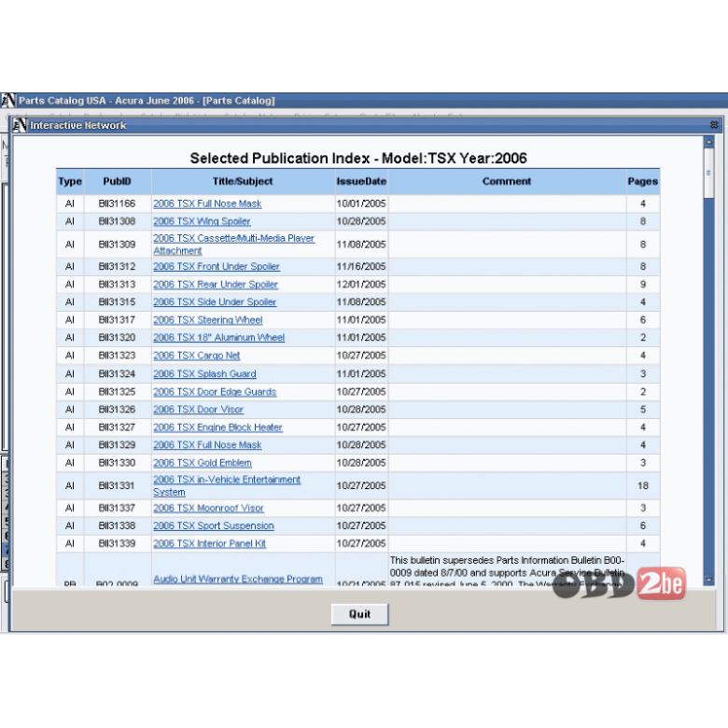Open 2006 TSX Moonroof Visor link

(208, 508)
